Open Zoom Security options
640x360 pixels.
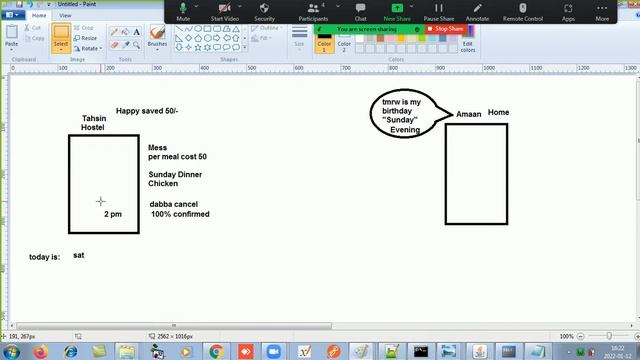[x=264, y=12]
